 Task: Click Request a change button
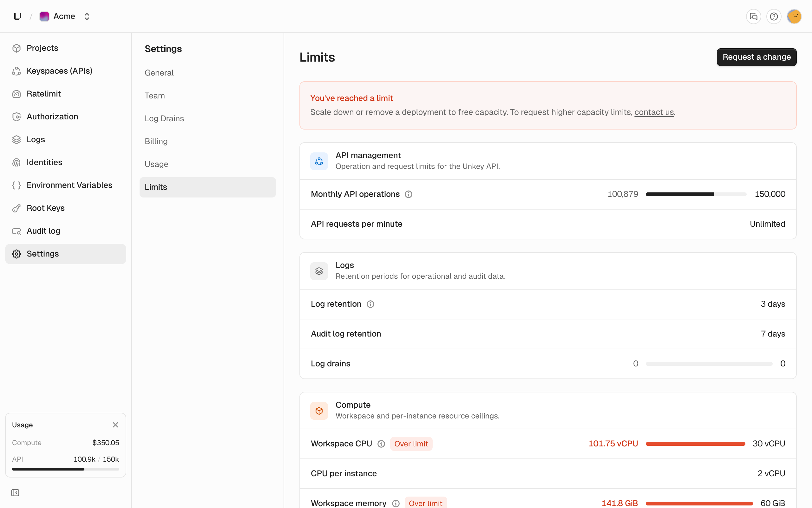click(x=756, y=57)
